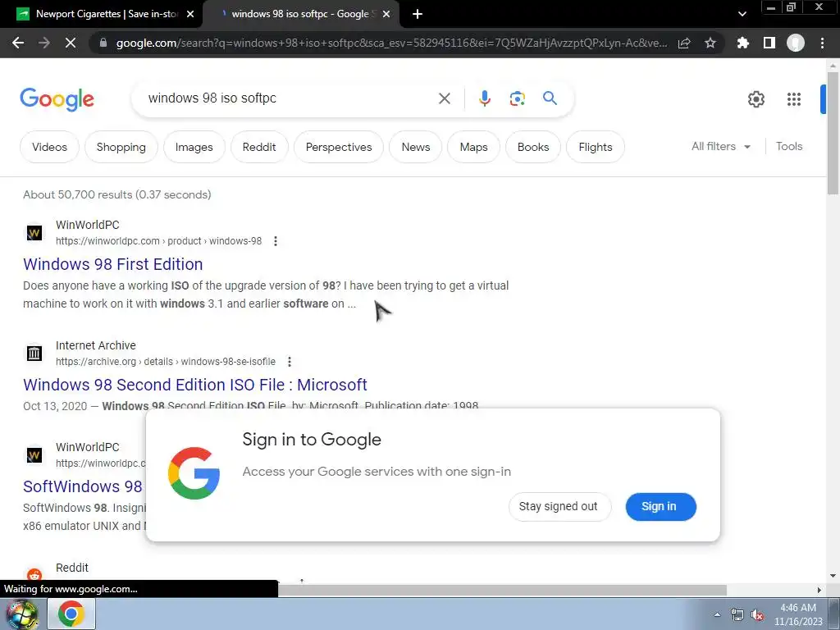
Task: Click Stay signed out button
Action: point(558,506)
